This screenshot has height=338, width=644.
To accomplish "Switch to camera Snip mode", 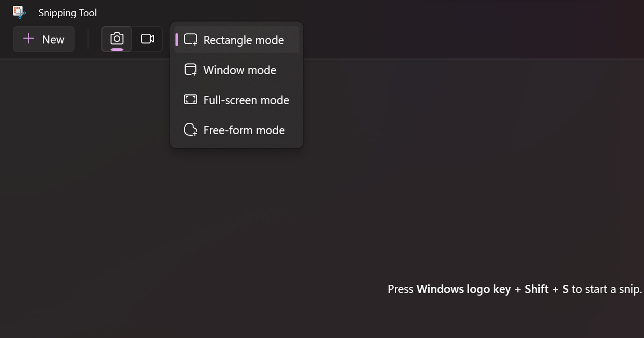I will coord(117,39).
